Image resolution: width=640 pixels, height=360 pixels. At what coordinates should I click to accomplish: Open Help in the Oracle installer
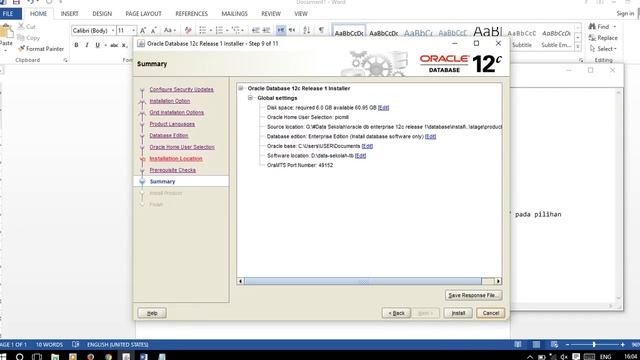click(152, 313)
